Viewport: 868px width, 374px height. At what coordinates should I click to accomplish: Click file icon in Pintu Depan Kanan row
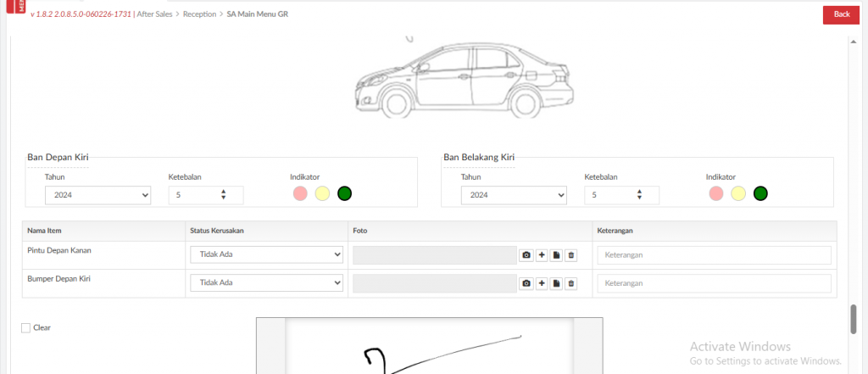tap(556, 255)
